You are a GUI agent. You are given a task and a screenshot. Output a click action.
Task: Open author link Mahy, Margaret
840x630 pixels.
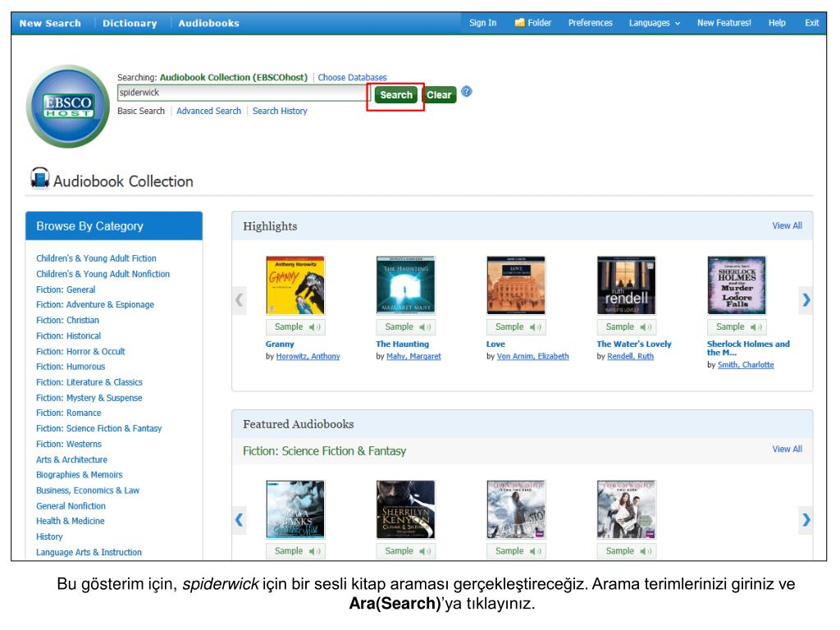pyautogui.click(x=413, y=356)
